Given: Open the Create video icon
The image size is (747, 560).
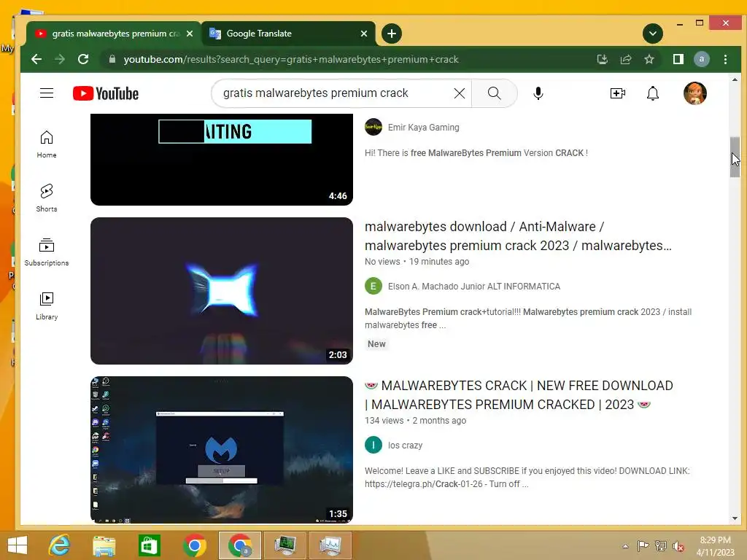Looking at the screenshot, I should coord(617,93).
